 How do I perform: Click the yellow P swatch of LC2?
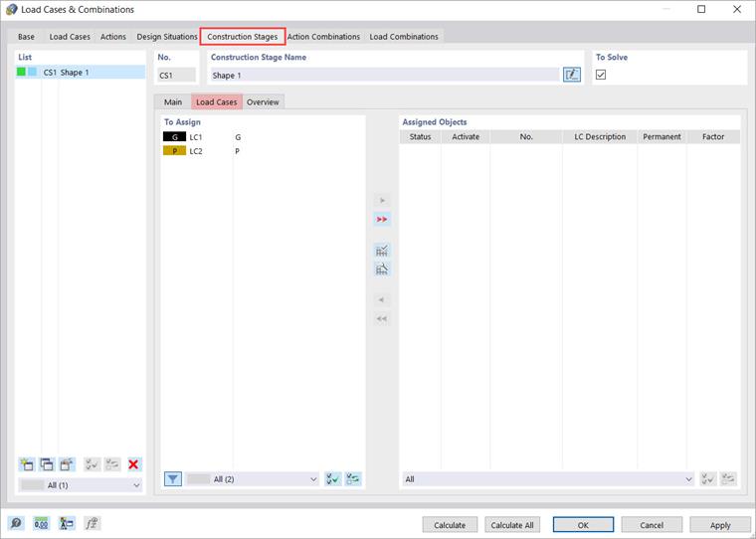click(174, 151)
